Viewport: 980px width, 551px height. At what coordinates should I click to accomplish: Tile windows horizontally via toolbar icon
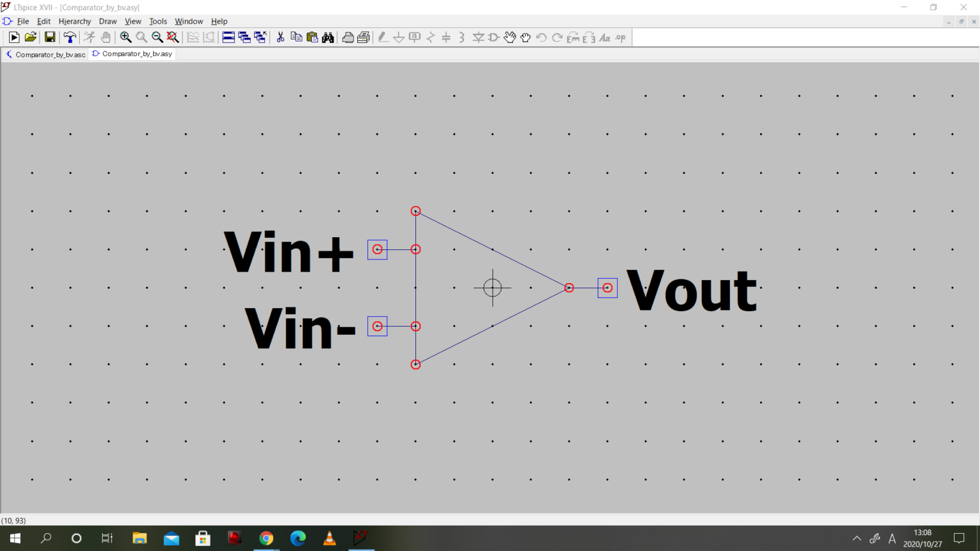coord(228,38)
